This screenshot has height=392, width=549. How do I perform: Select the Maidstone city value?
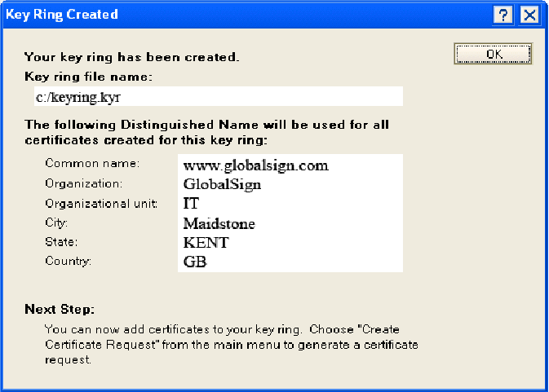point(219,223)
